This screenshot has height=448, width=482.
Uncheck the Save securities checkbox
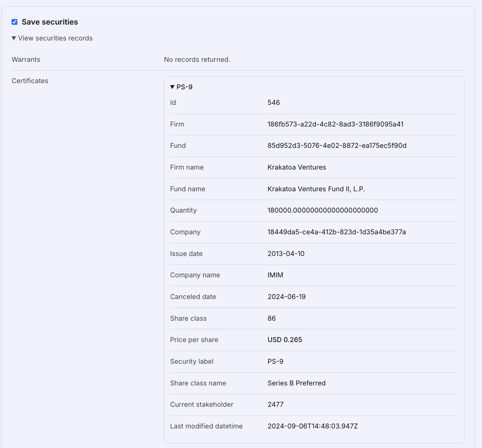[x=14, y=22]
